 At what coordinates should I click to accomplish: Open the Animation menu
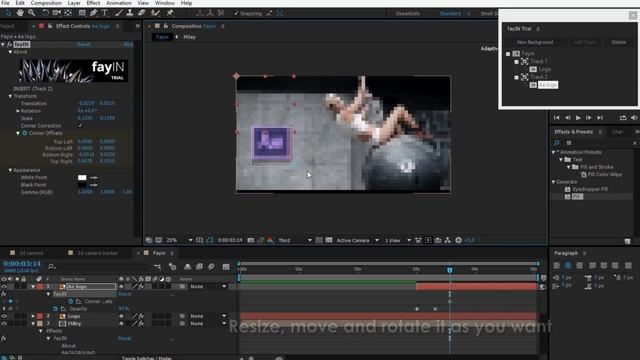[118, 3]
